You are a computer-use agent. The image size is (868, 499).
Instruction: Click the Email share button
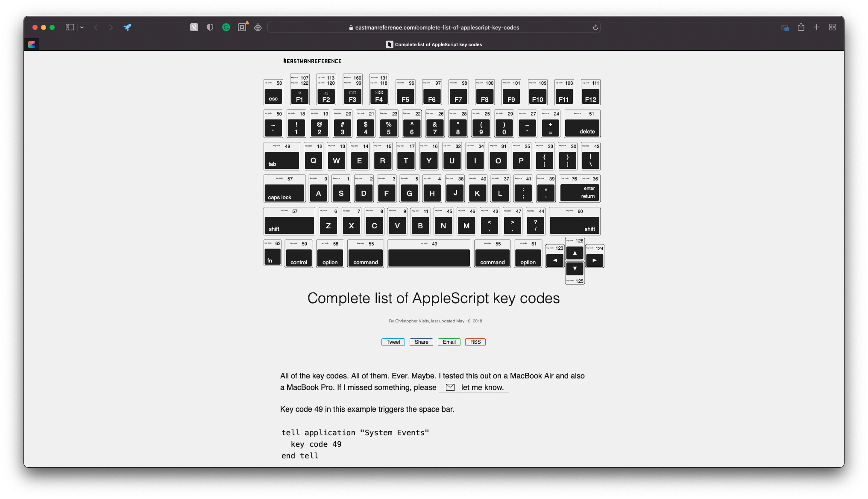448,341
